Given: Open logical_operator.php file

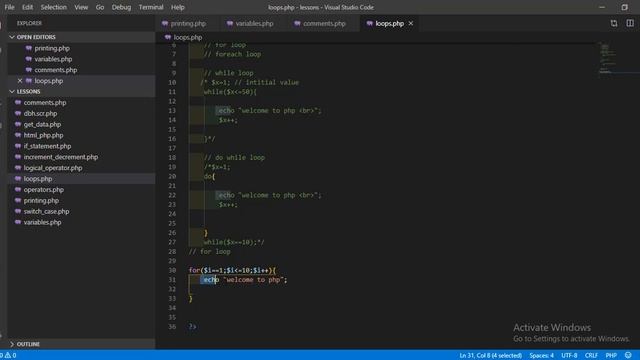Looking at the screenshot, I should coord(53,168).
